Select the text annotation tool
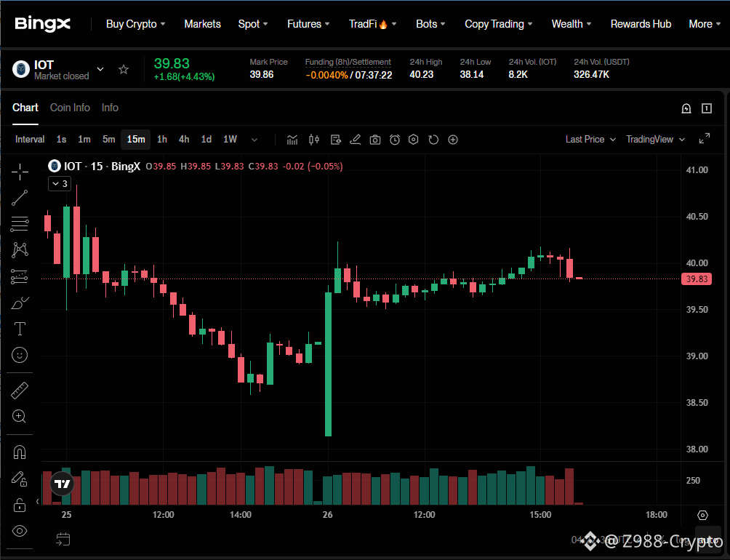Viewport: 730px width, 560px height. [x=20, y=329]
